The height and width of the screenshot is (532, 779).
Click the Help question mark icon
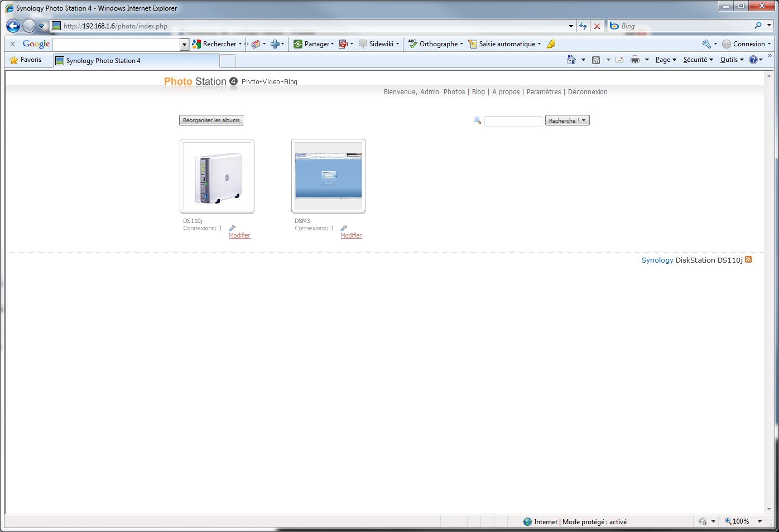click(753, 60)
